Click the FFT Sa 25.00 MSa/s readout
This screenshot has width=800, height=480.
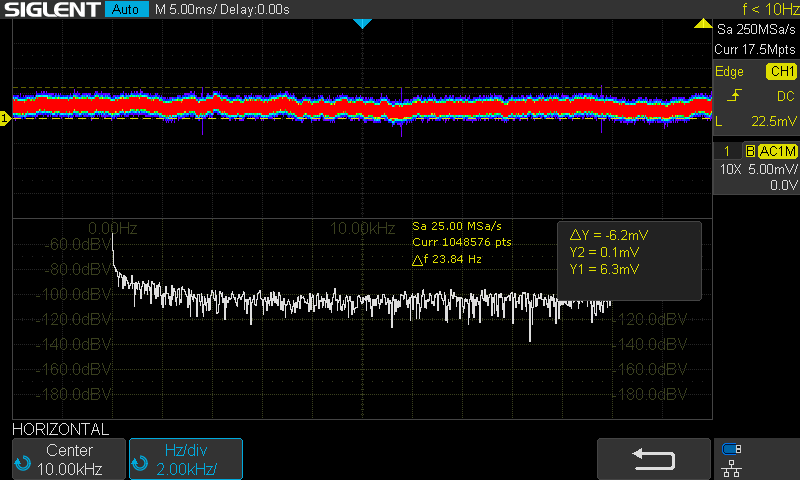[457, 226]
